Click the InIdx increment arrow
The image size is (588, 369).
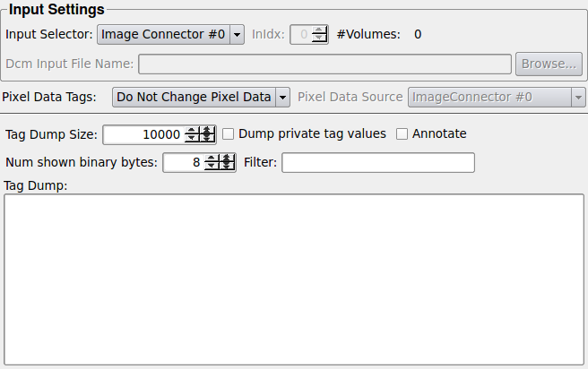(x=319, y=30)
